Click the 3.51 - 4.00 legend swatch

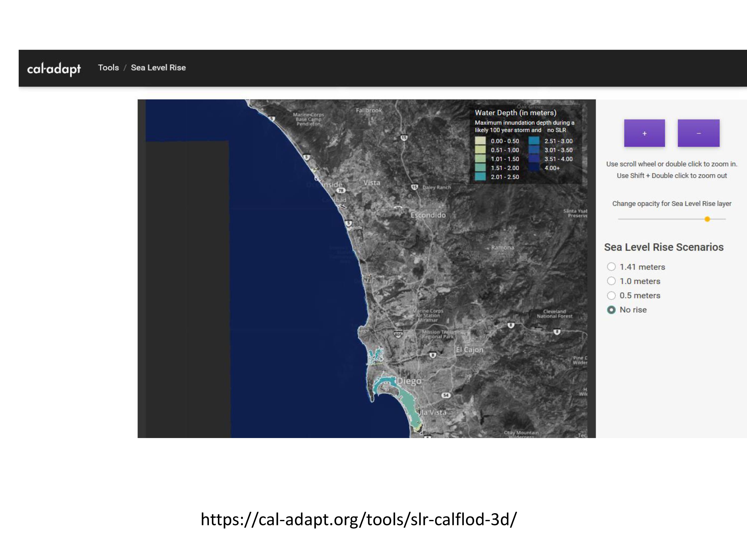pos(534,159)
